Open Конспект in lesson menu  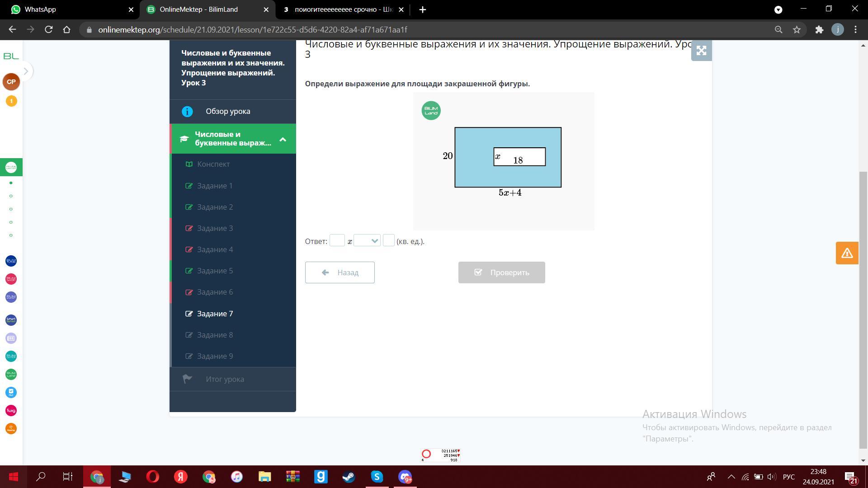tap(213, 164)
